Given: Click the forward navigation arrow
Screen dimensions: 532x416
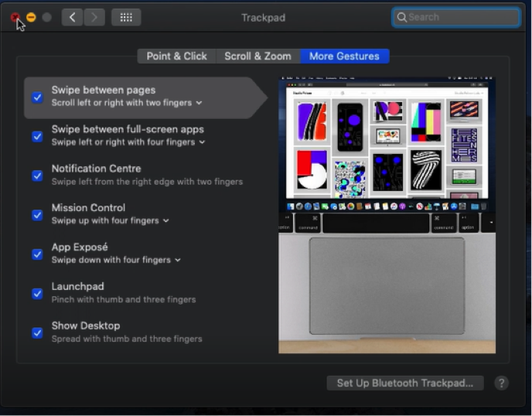Looking at the screenshot, I should (x=94, y=17).
